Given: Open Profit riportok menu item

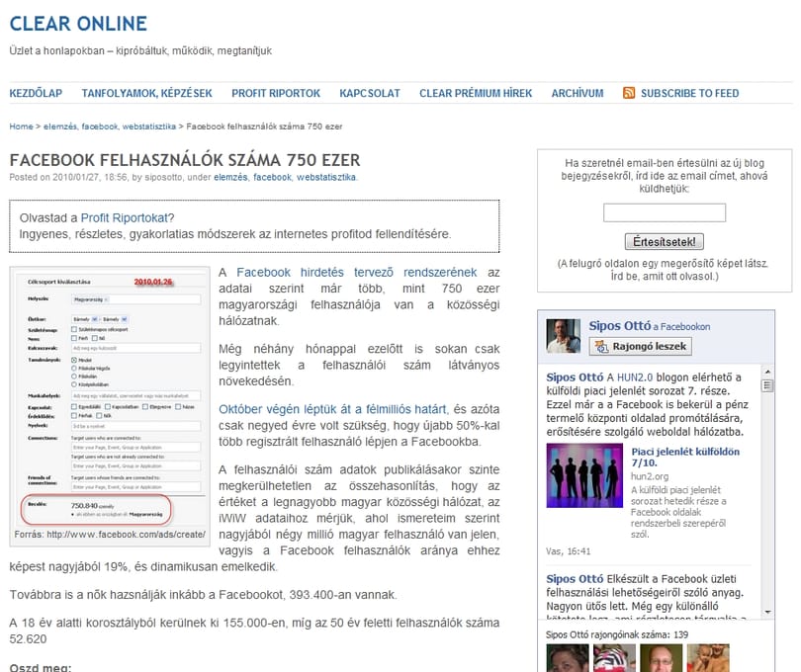Looking at the screenshot, I should coord(276,94).
